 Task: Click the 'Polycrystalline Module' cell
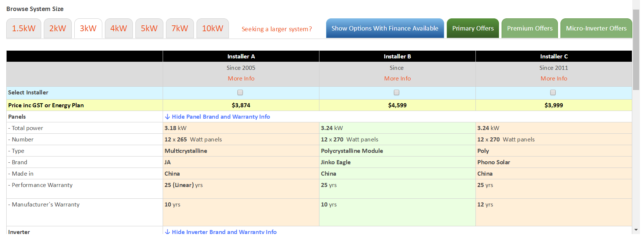[397, 151]
